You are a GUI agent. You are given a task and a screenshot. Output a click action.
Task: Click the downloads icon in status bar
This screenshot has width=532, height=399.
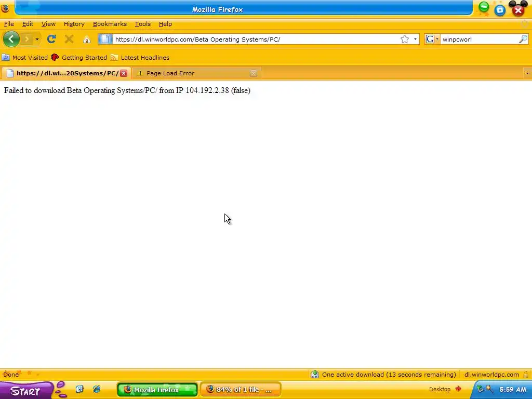pos(315,375)
